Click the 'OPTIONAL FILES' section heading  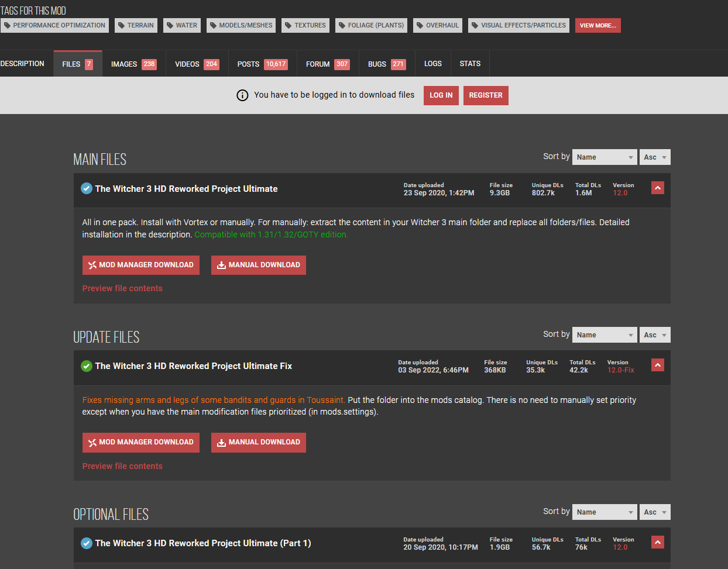pos(111,515)
